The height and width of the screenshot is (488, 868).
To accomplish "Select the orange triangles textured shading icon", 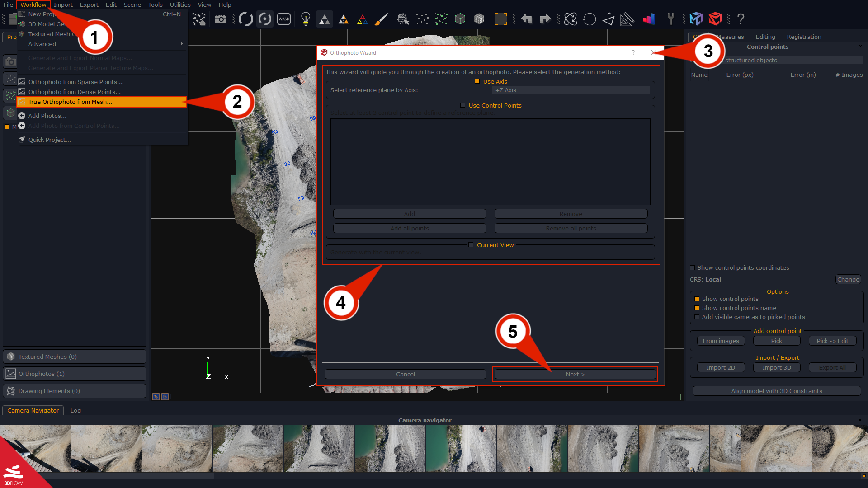I will pos(344,19).
